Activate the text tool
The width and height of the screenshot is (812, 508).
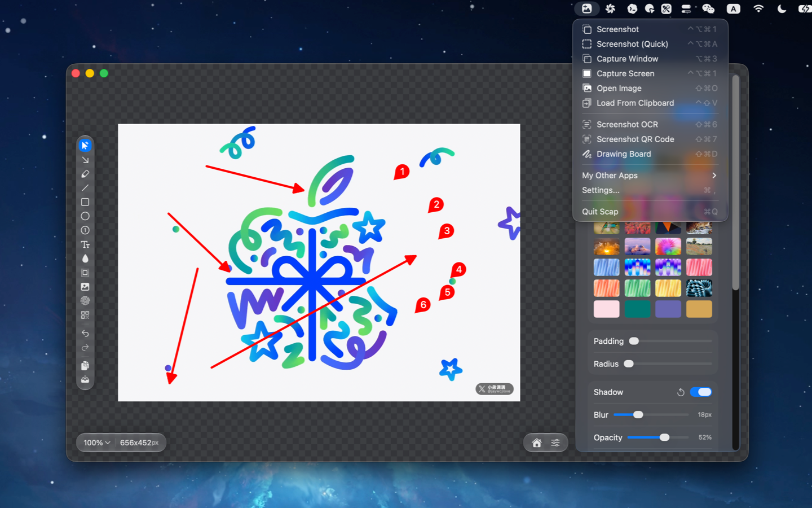pos(85,244)
